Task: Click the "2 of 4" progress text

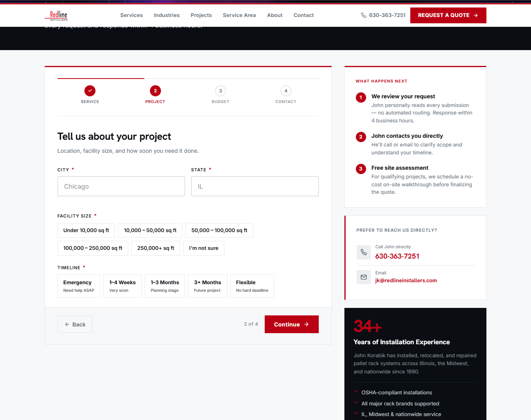Action: [251, 324]
